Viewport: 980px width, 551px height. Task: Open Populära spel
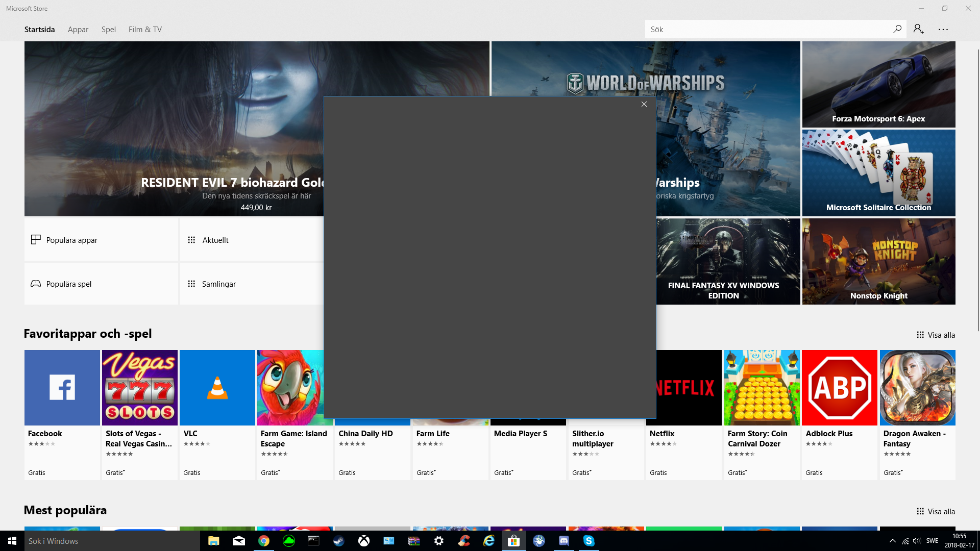(101, 284)
